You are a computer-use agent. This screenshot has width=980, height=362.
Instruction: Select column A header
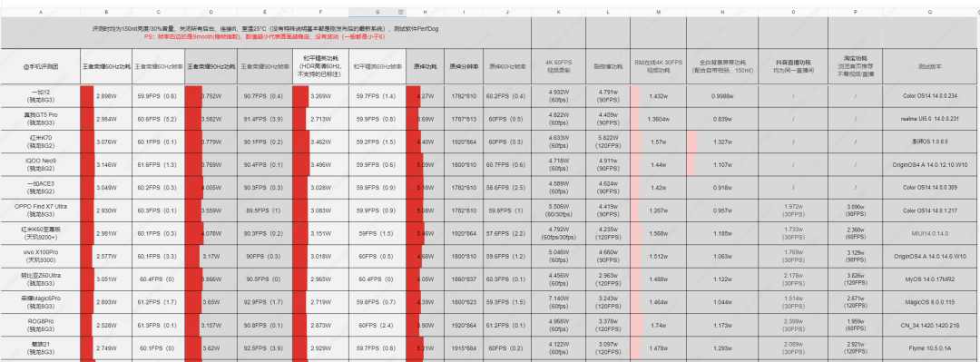[41, 12]
